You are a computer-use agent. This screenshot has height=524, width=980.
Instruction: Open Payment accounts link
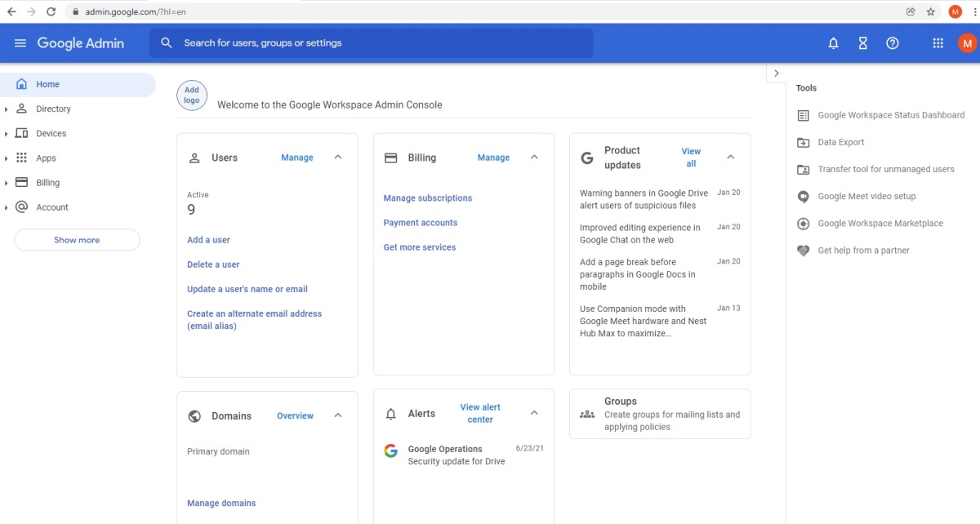(421, 223)
